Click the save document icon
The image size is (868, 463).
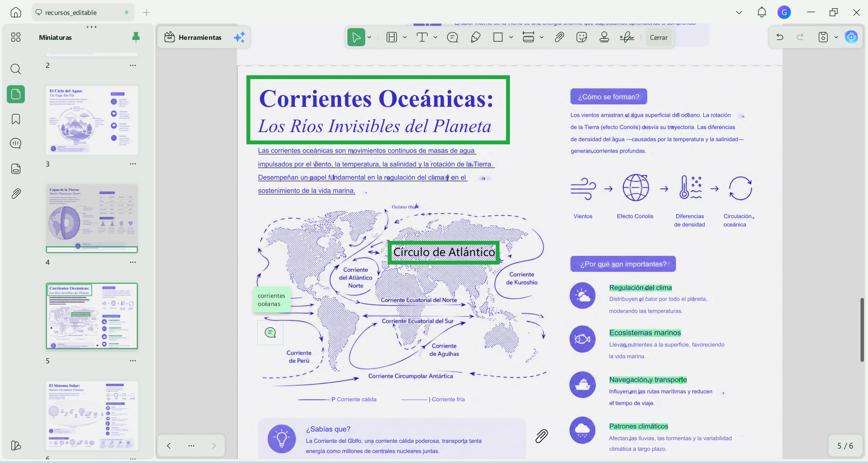[x=823, y=37]
